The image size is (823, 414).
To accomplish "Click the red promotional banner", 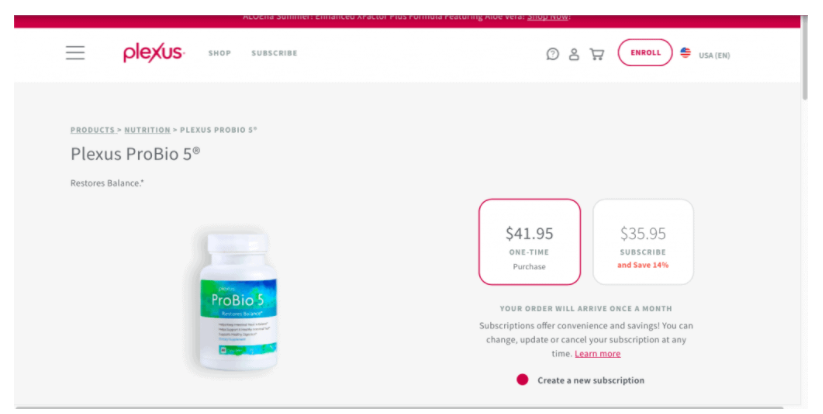I will (407, 20).
